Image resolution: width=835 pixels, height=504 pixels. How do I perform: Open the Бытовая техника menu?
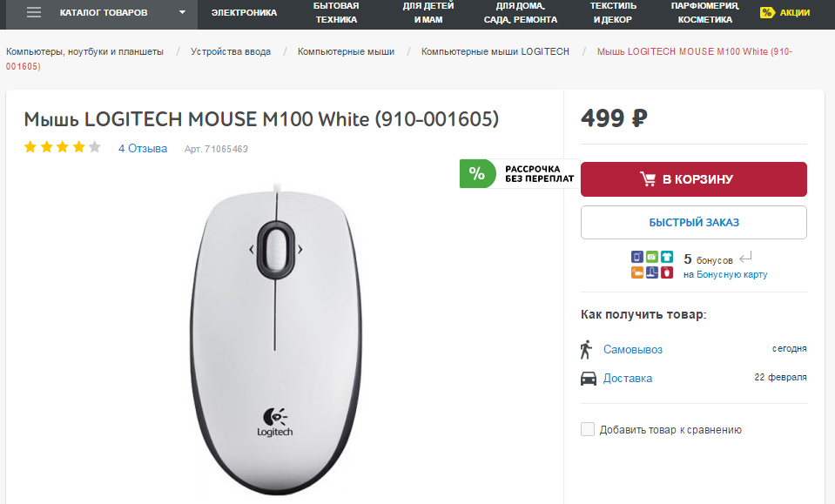coord(336,12)
